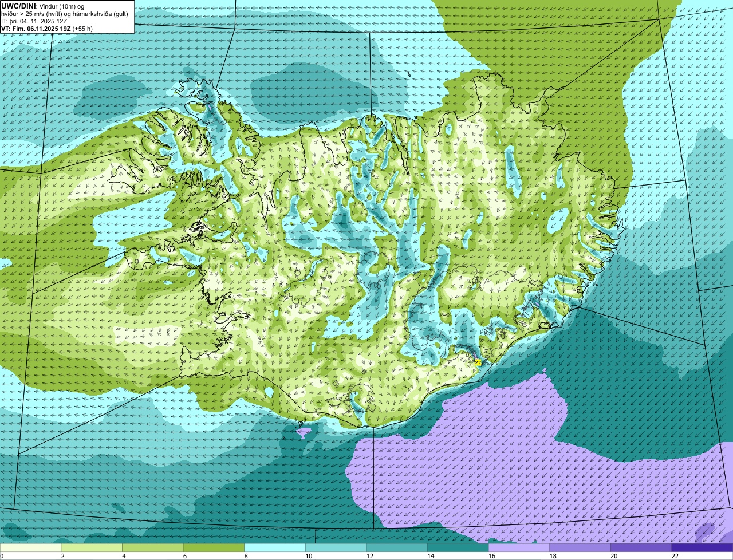Screen dimensions: 733x560
Task: Pick the 2–4 m/s light green swatch
Action: (x=92, y=547)
